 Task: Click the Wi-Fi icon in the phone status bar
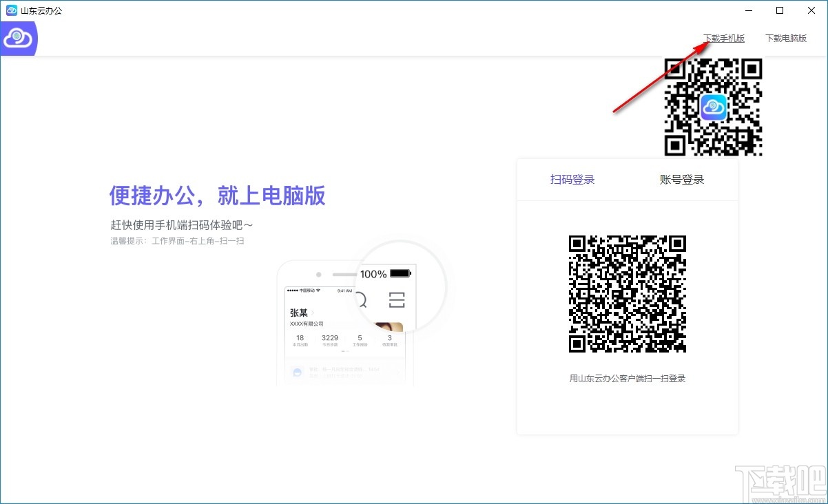pyautogui.click(x=319, y=290)
